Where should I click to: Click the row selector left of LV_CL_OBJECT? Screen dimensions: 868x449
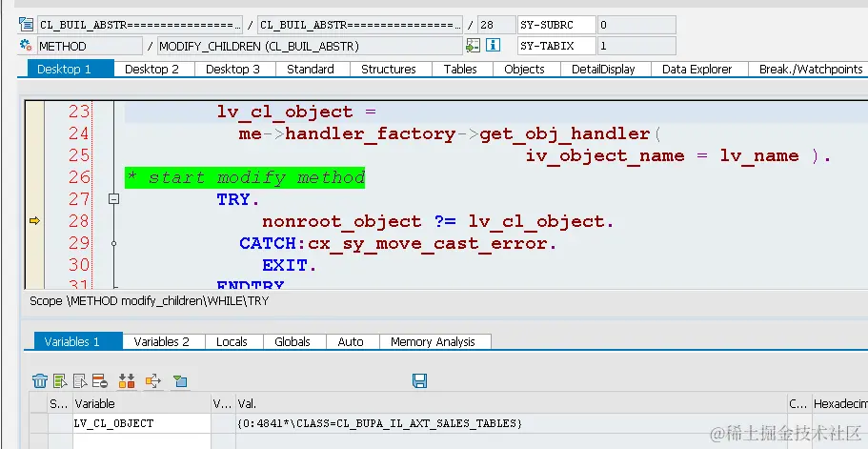[39, 423]
